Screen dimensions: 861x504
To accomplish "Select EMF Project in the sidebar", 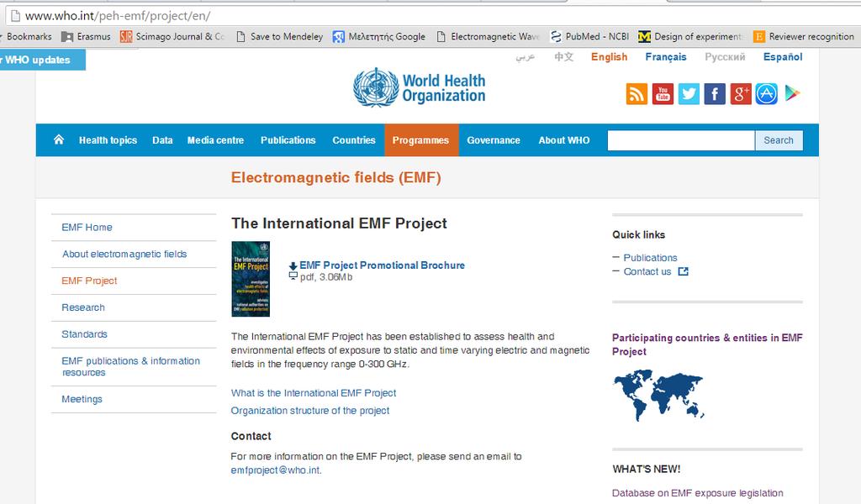I will coord(89,281).
